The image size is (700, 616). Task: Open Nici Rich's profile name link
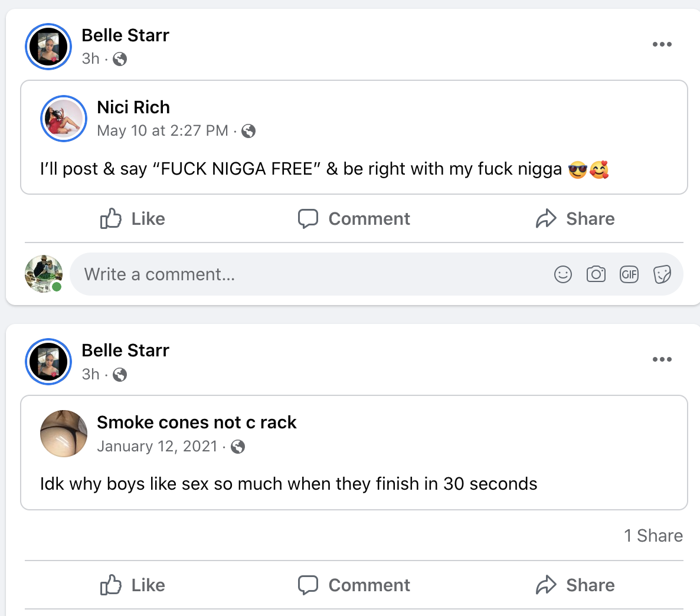[133, 107]
